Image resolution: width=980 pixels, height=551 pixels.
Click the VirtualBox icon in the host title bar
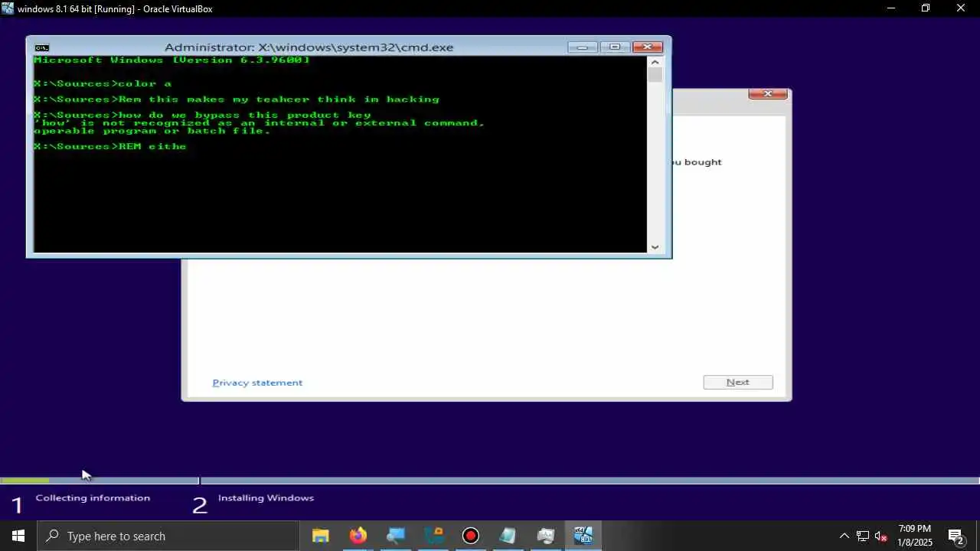click(8, 8)
